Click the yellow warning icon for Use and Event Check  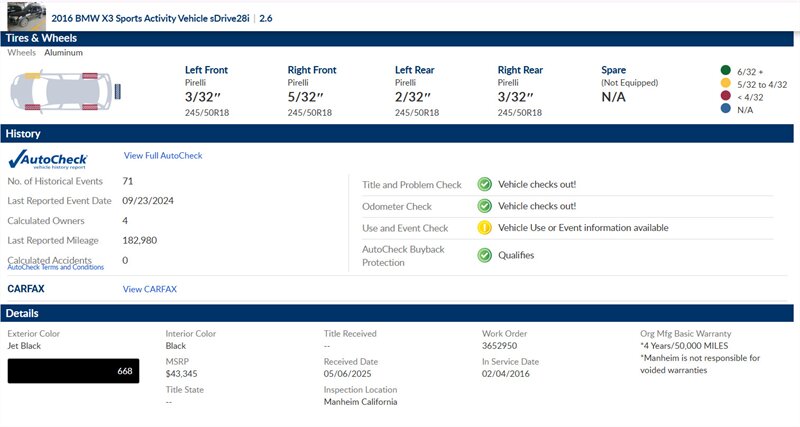pyautogui.click(x=484, y=228)
